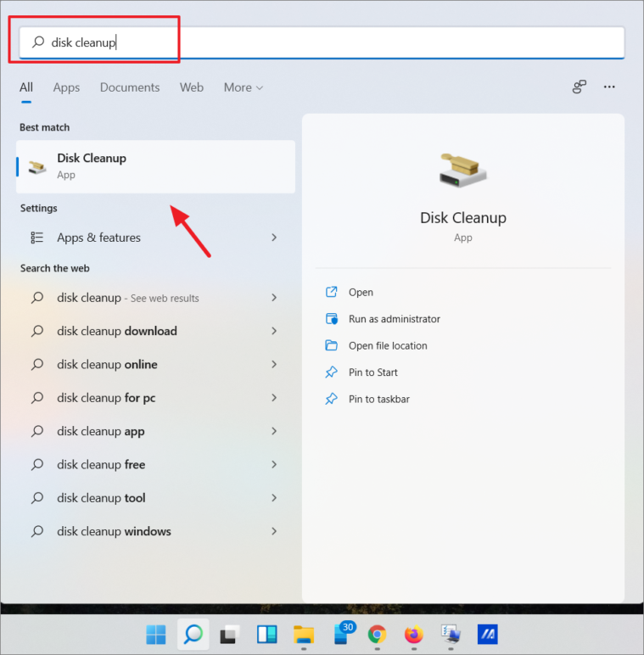Choose Run as administrator
The image size is (644, 655).
click(395, 319)
